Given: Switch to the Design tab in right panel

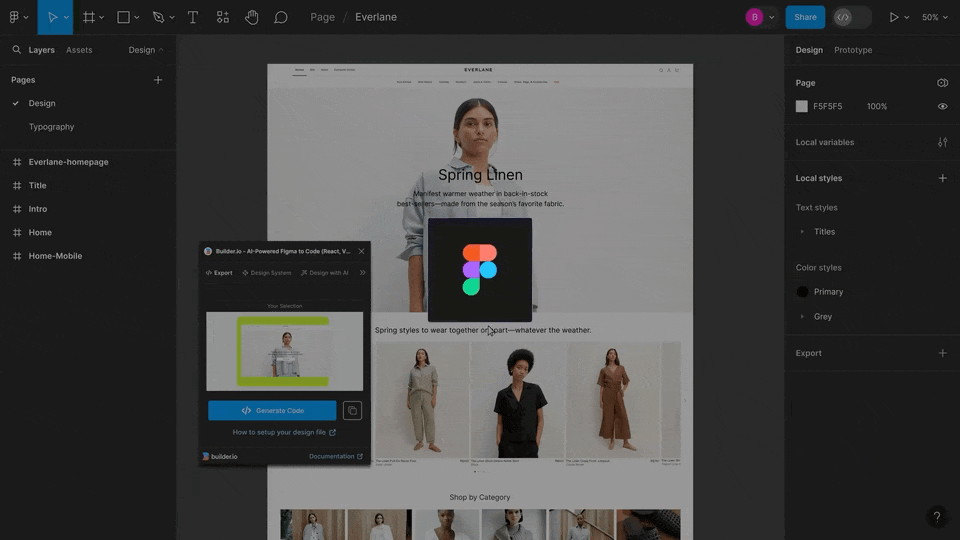Looking at the screenshot, I should [x=809, y=50].
